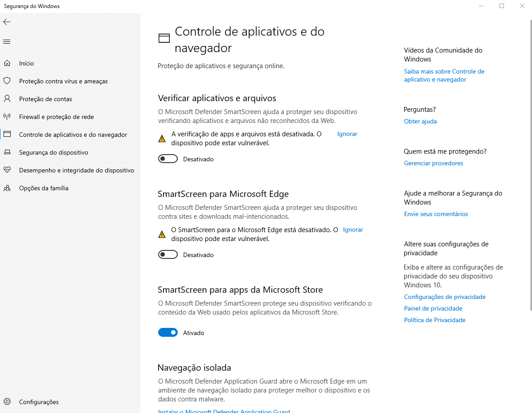The width and height of the screenshot is (532, 413).
Task: Click Ignorar for Edge SmartScreen warning
Action: point(353,229)
